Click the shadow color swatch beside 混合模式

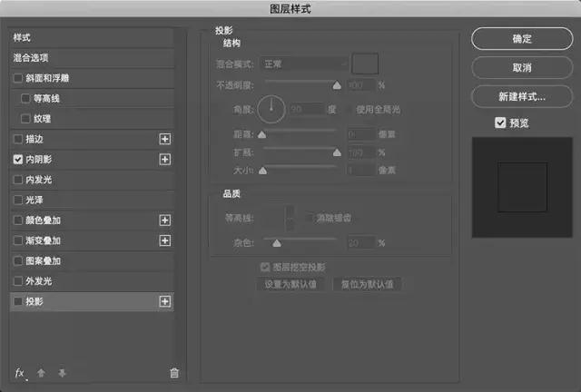pos(365,64)
